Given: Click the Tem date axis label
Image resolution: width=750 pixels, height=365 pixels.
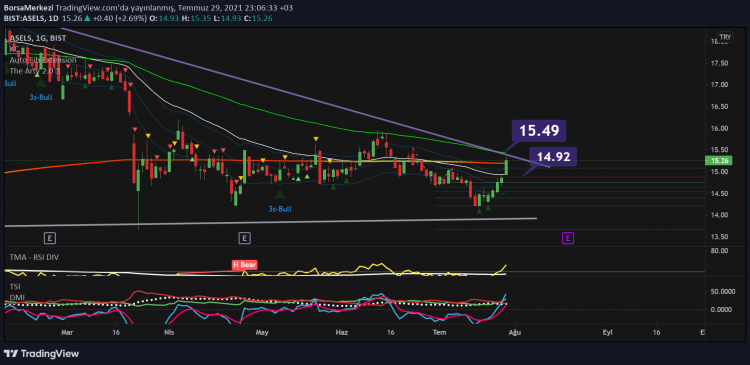Looking at the screenshot, I should (438, 332).
